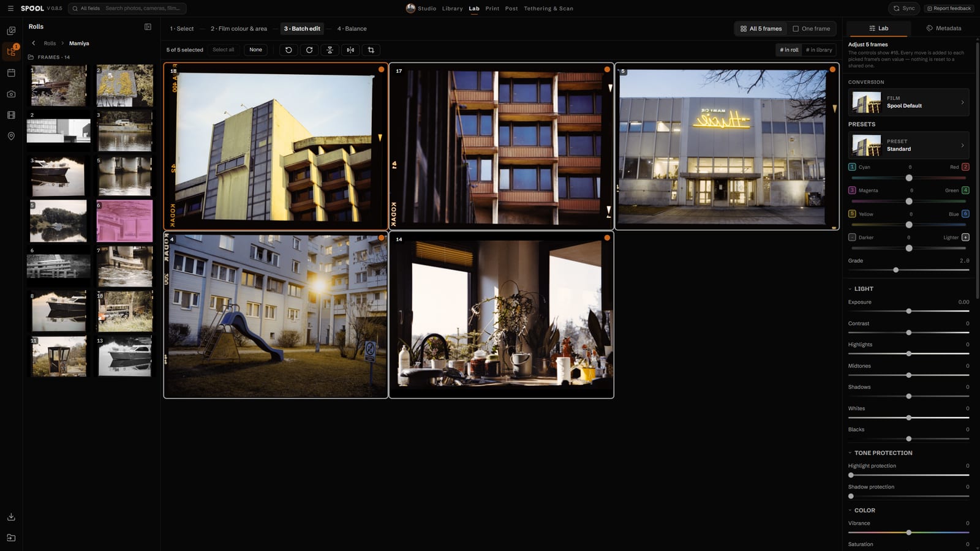Click in the Search photos, cameras, film field
The width and height of the screenshot is (980, 551).
[x=144, y=9]
